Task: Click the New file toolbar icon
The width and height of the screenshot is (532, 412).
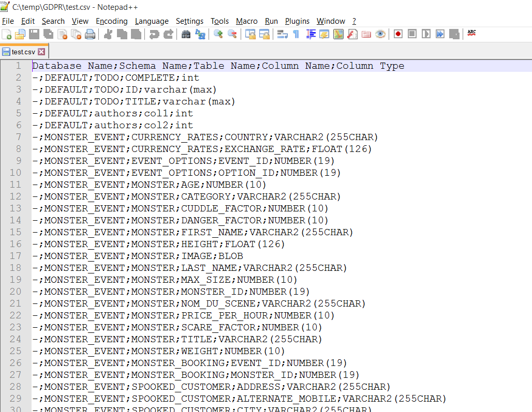Action: click(x=7, y=34)
